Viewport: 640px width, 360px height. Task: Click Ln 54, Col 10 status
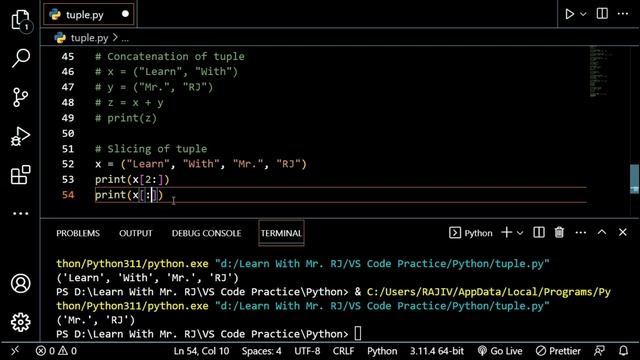pyautogui.click(x=201, y=351)
